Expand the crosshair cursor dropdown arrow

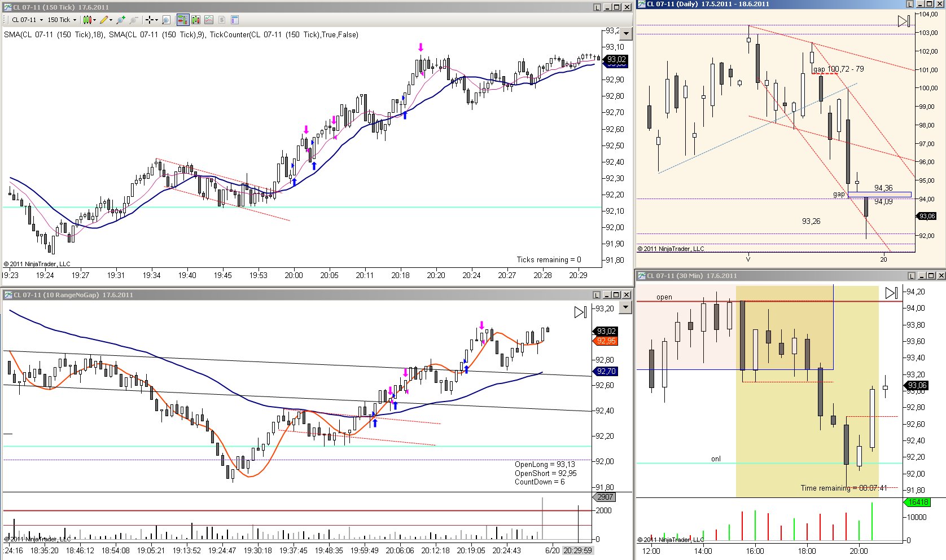(156, 20)
